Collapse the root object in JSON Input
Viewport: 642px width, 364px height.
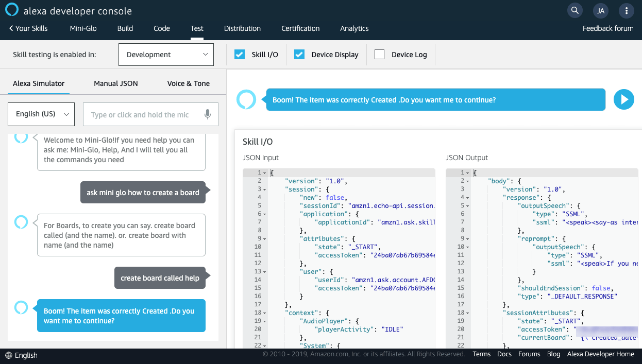coord(265,173)
